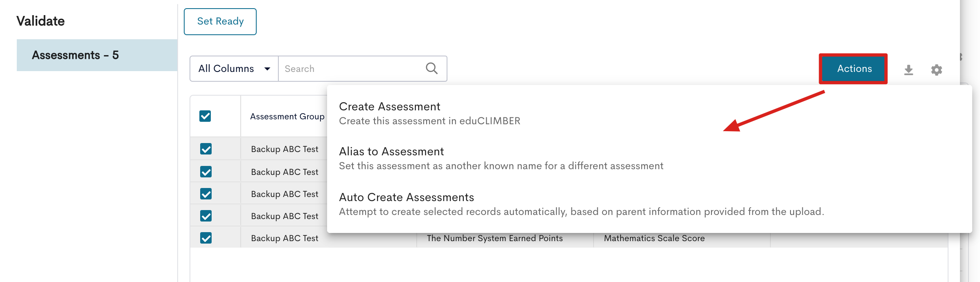Uncheck the Number System Earned Points row
The height and width of the screenshot is (282, 980).
point(206,238)
